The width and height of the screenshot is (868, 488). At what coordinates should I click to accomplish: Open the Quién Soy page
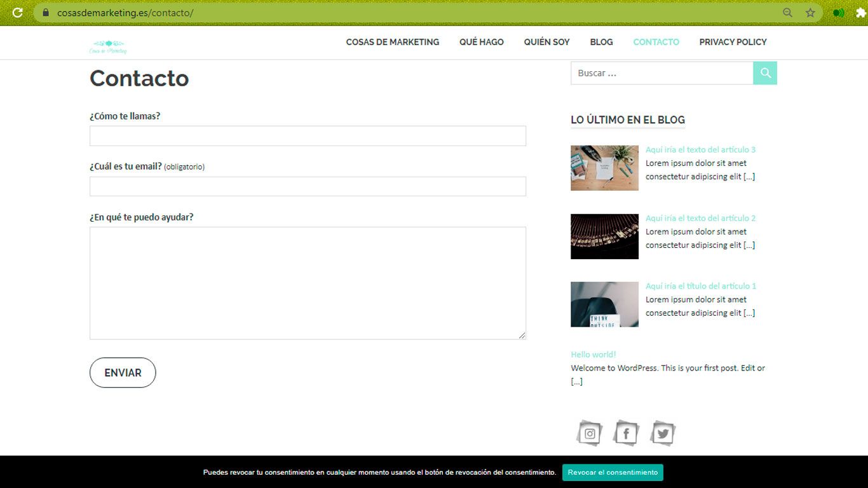(546, 42)
